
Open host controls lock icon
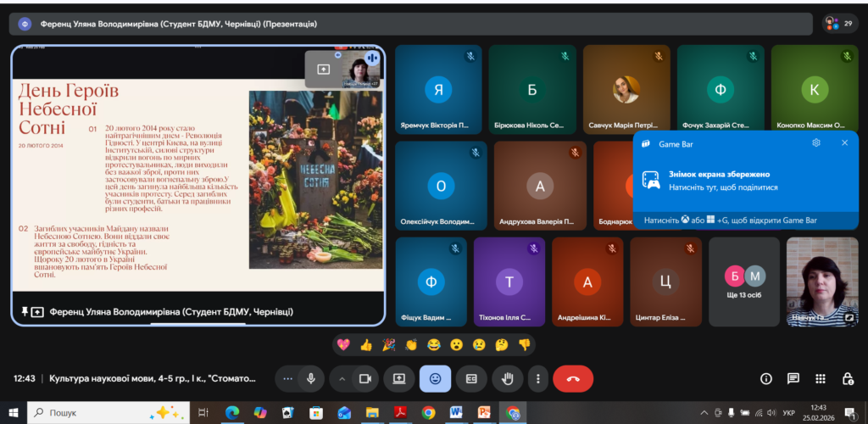(847, 378)
